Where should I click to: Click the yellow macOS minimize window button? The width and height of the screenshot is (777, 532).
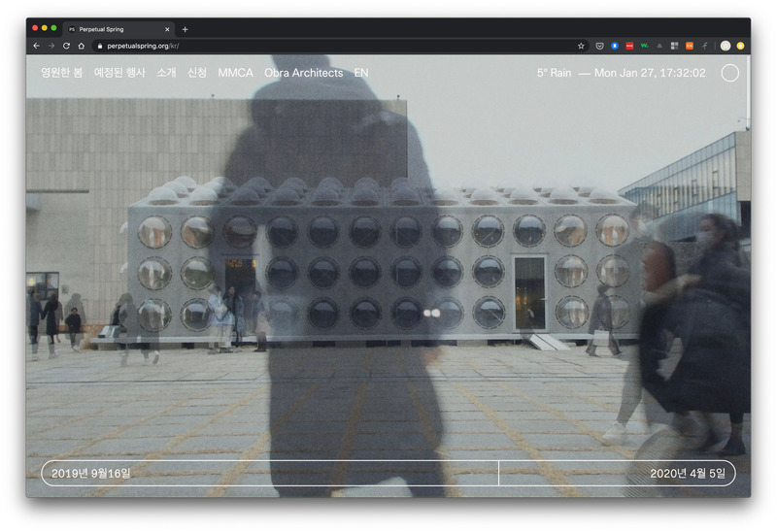[x=44, y=28]
